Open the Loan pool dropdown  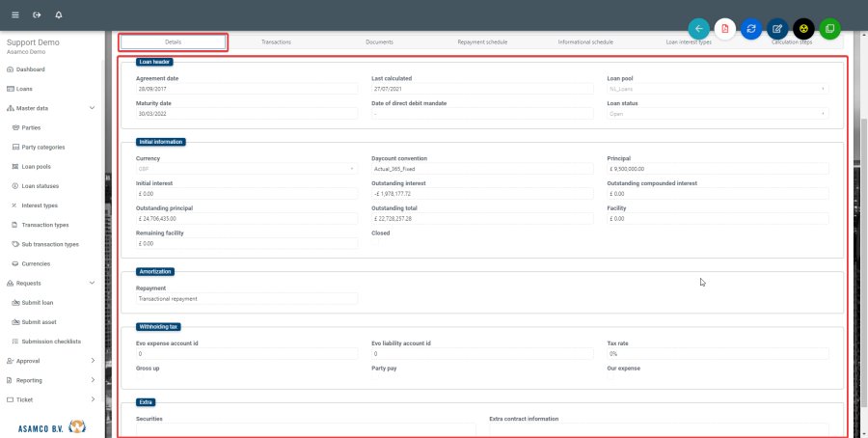717,89
